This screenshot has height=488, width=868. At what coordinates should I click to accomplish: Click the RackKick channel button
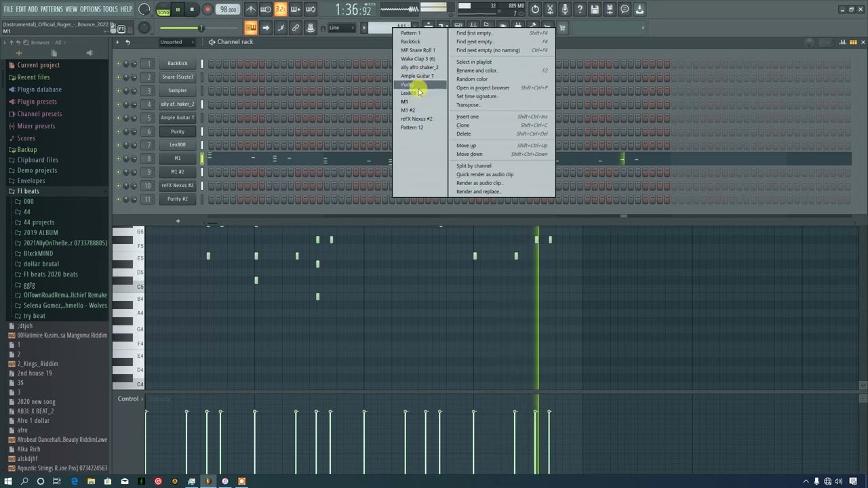[178, 64]
